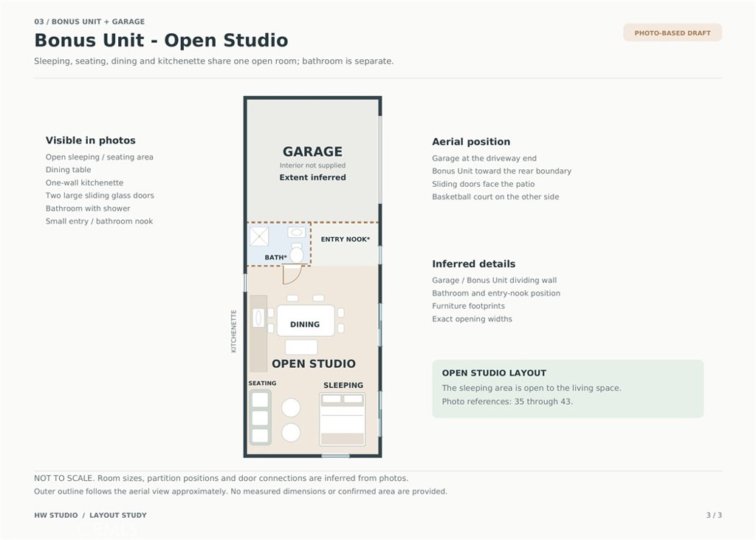
Task: Select the DINING label on the table
Action: [305, 324]
